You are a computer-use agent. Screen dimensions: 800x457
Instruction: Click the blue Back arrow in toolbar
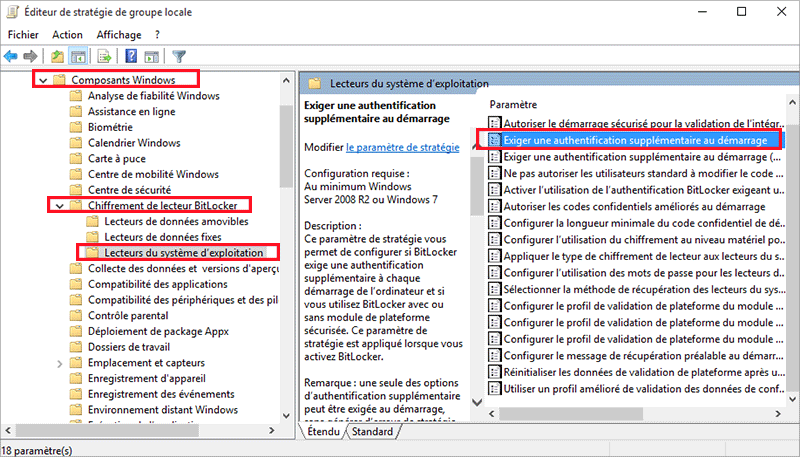tap(12, 56)
